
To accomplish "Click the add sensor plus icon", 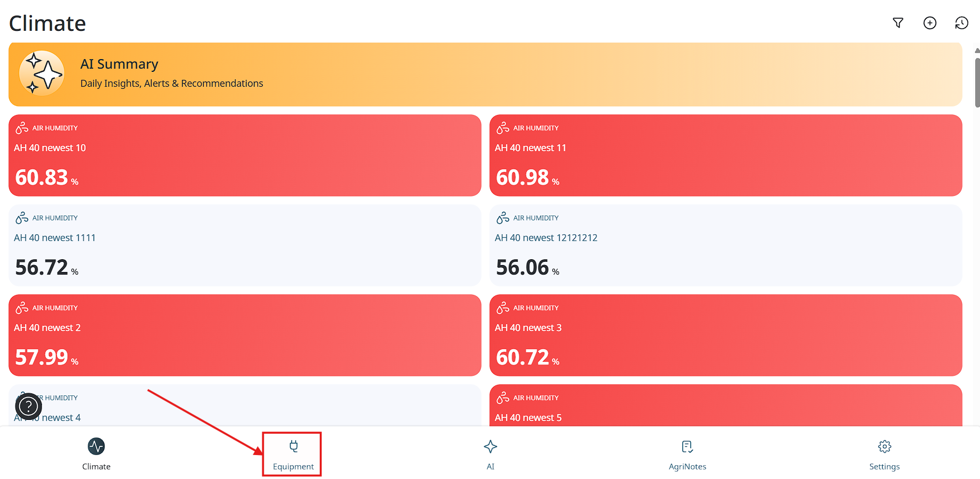I will click(x=930, y=23).
